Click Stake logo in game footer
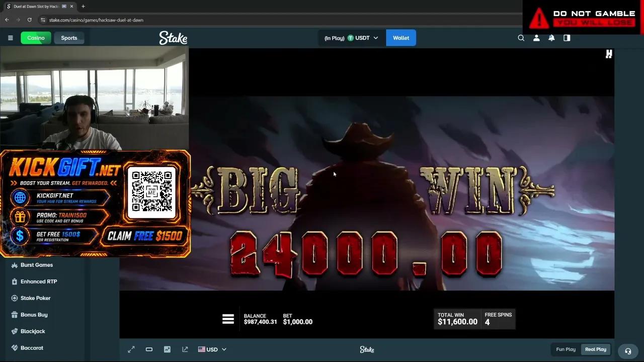This screenshot has height=362, width=644. tap(367, 349)
